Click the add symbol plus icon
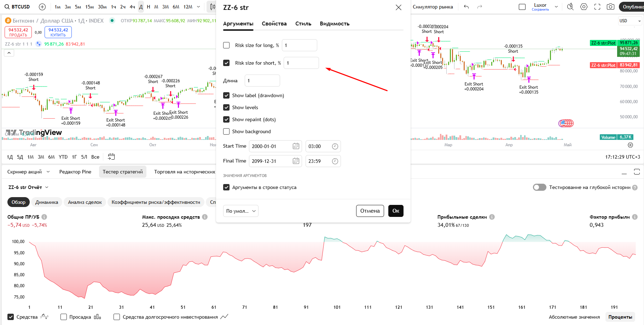Viewport: 644px width, 325px height. point(42,7)
